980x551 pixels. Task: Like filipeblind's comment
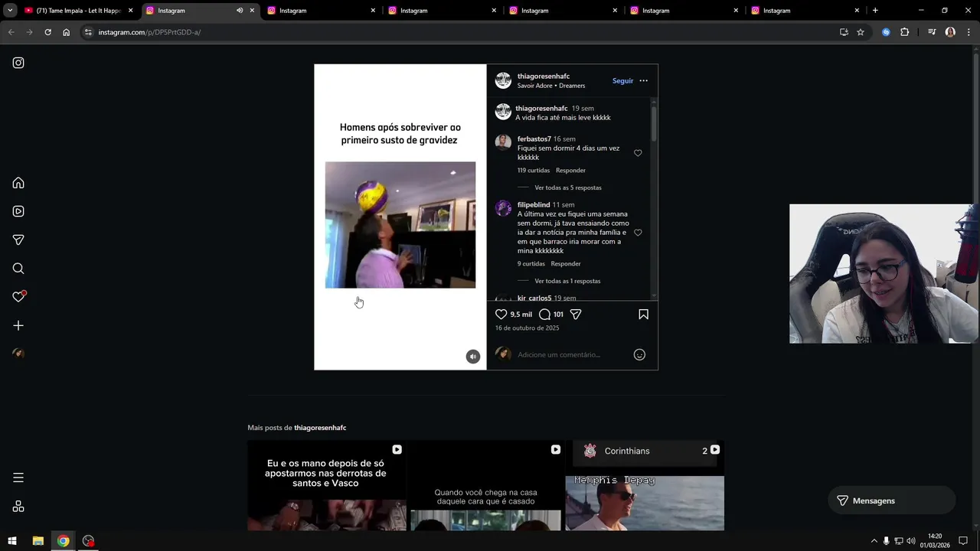coord(638,233)
